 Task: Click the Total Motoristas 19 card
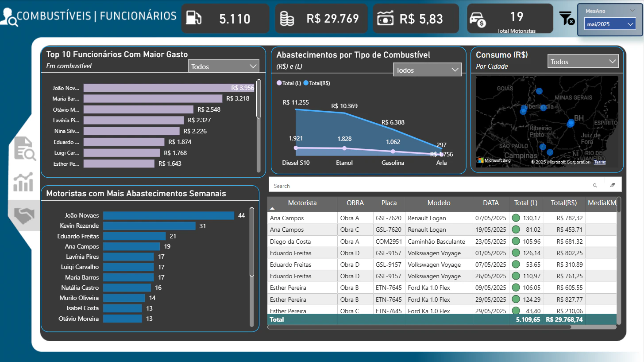[x=510, y=19]
